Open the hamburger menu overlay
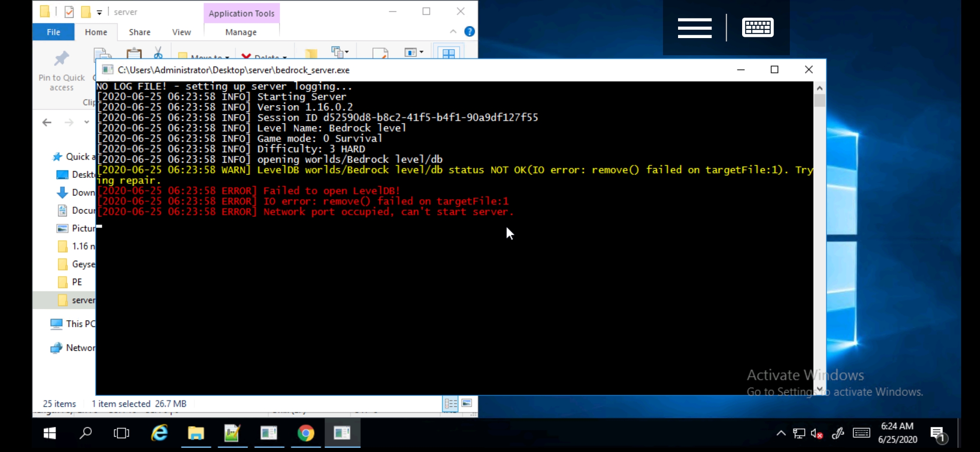This screenshot has width=980, height=452. tap(694, 28)
